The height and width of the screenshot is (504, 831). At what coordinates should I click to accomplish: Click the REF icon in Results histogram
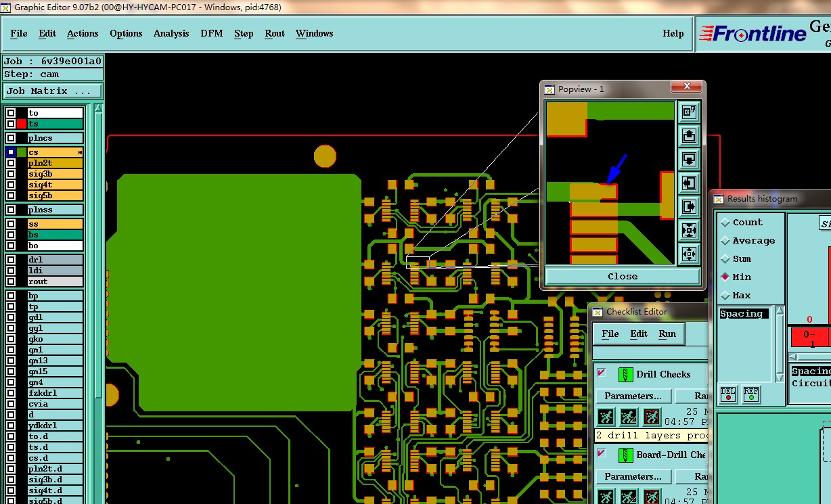(x=750, y=394)
